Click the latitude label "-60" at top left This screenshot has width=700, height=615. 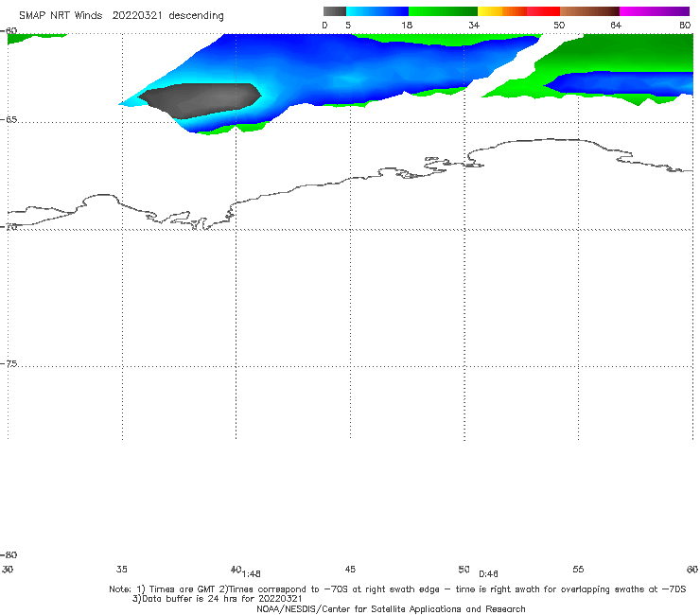point(9,31)
